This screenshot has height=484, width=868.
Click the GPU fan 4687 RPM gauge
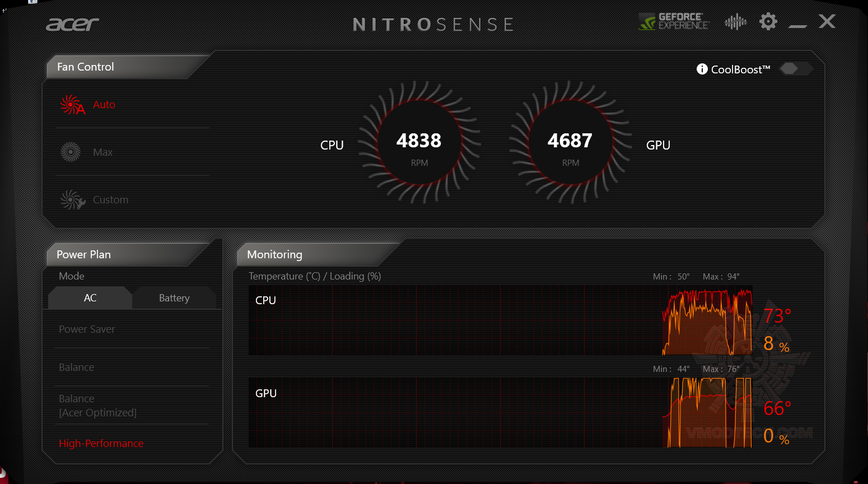570,142
